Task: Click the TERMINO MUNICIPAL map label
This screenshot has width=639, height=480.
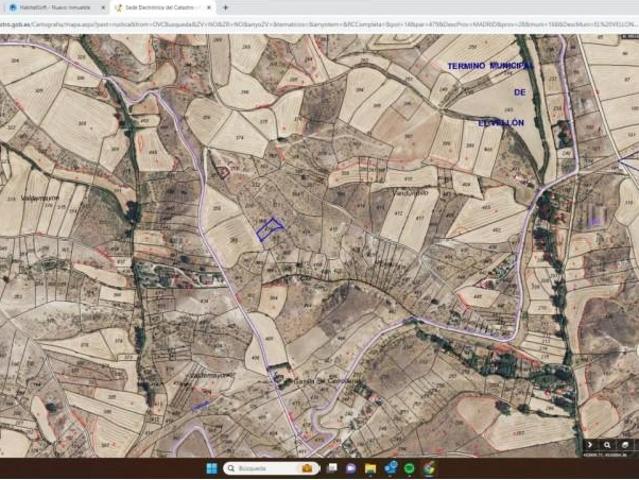Action: click(490, 65)
